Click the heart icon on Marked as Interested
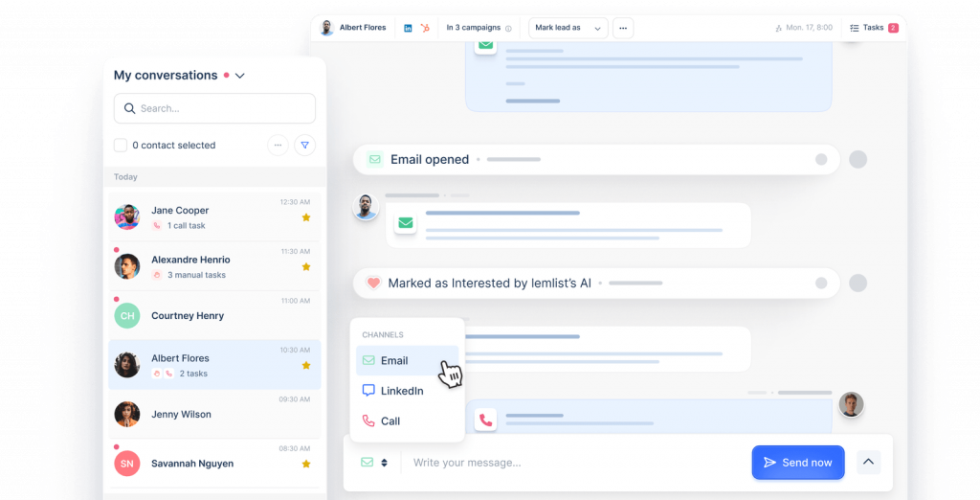The image size is (980, 500). (x=373, y=284)
